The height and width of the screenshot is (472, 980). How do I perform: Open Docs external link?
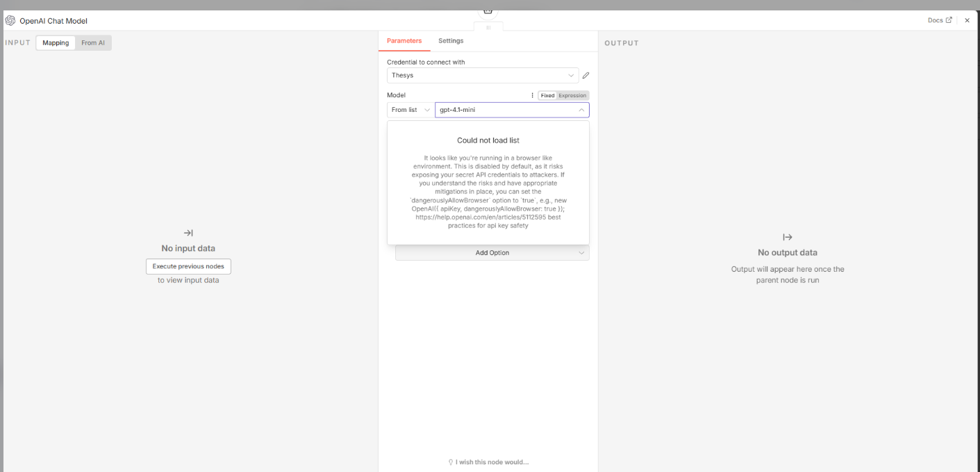[x=940, y=20]
